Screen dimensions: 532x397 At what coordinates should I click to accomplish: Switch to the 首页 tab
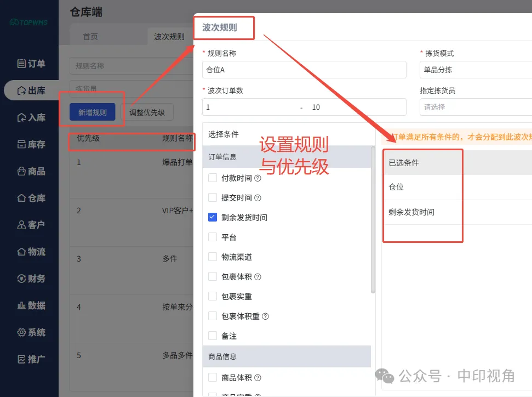click(90, 36)
